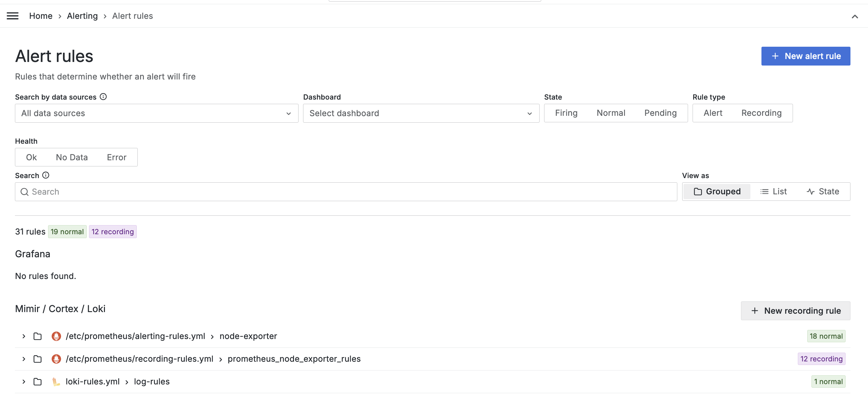868x412 pixels.
Task: Click folder icon on node-exporter group row
Action: coord(37,336)
